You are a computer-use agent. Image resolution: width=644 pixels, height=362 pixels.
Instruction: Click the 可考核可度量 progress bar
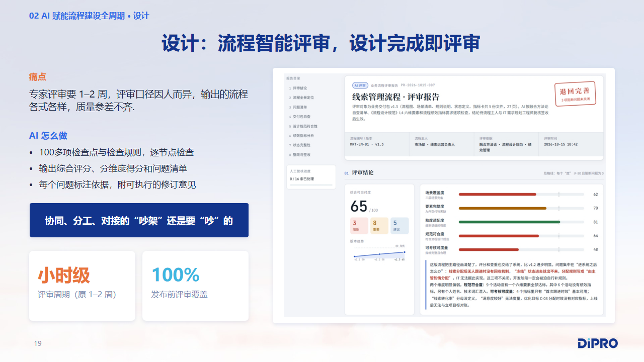[x=521, y=249]
